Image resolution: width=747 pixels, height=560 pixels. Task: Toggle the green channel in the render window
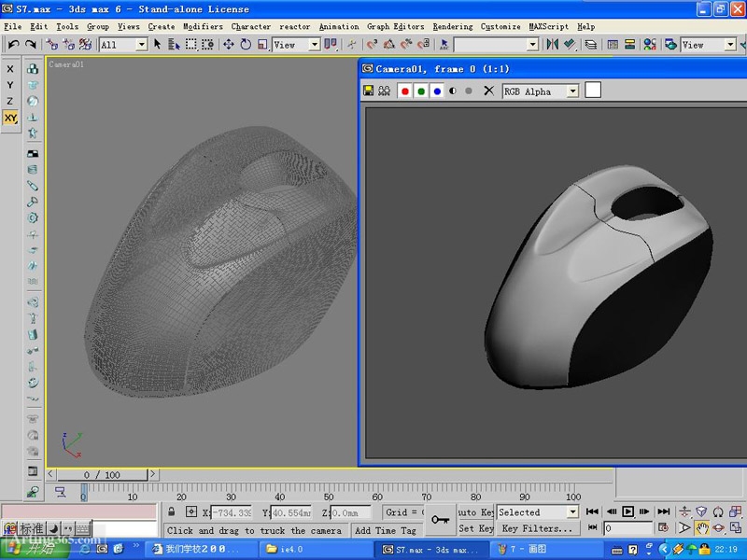(422, 91)
